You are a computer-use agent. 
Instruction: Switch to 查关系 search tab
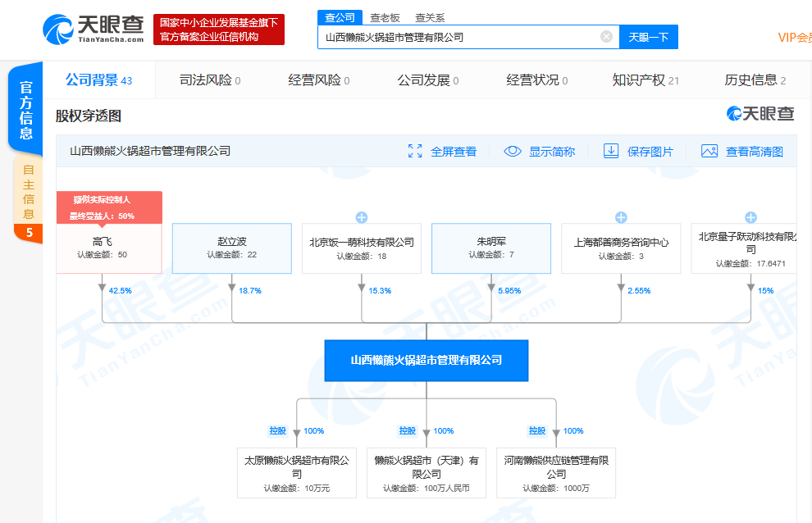click(430, 18)
